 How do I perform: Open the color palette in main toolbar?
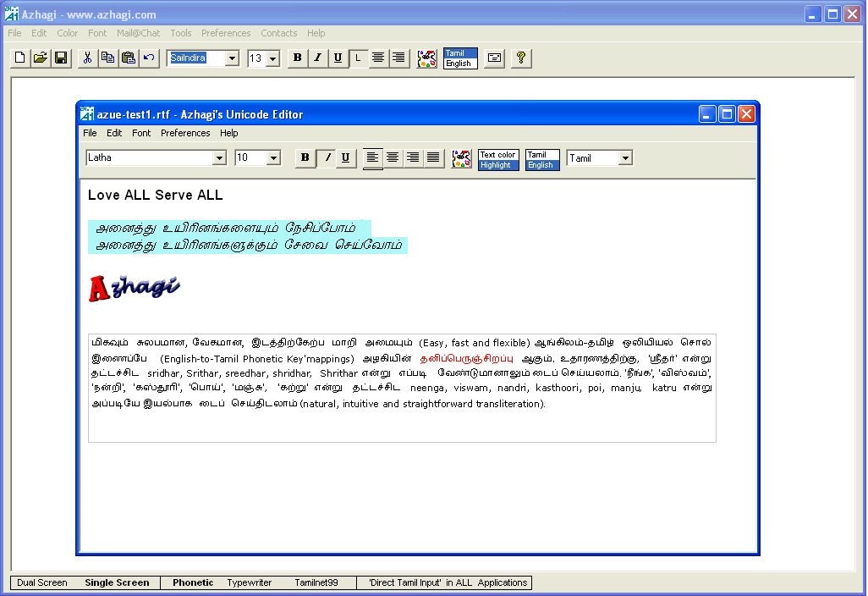coord(426,58)
